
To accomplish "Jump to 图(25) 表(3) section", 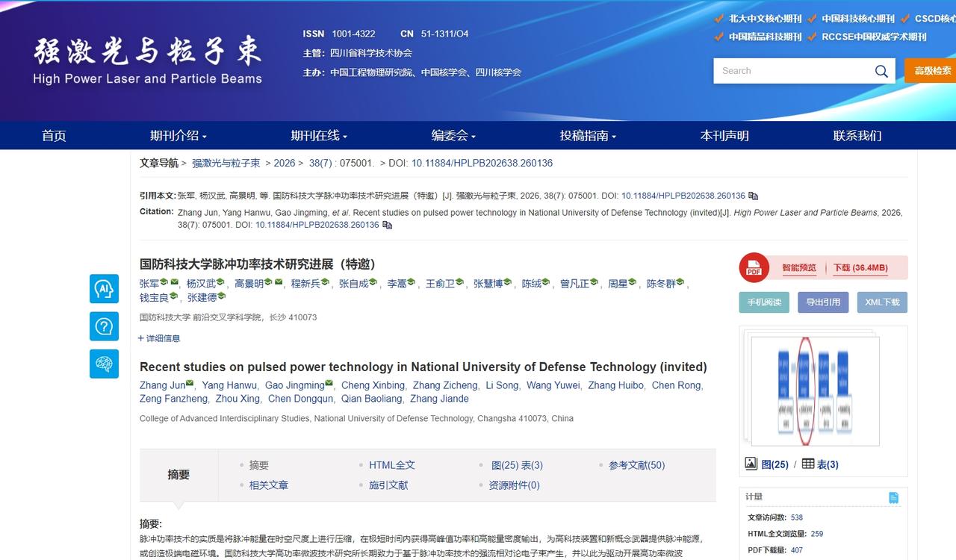I will 517,465.
